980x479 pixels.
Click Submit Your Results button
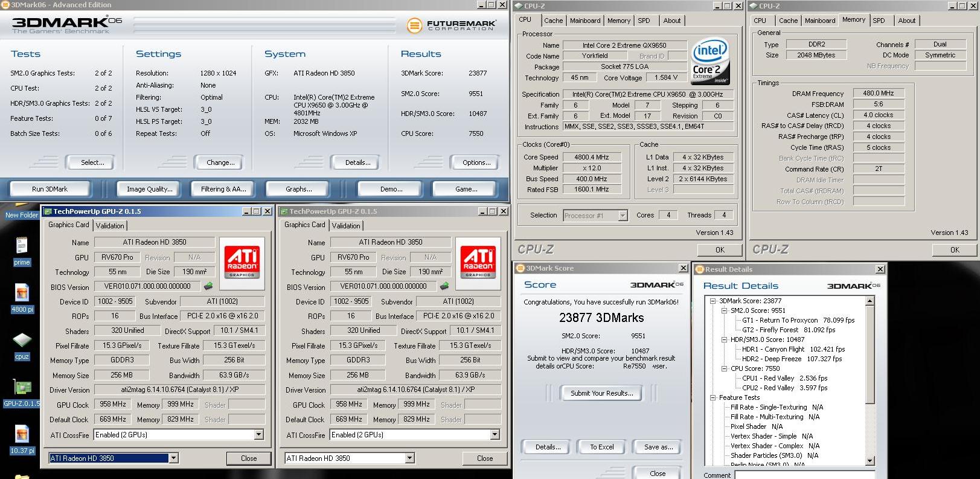coord(602,393)
